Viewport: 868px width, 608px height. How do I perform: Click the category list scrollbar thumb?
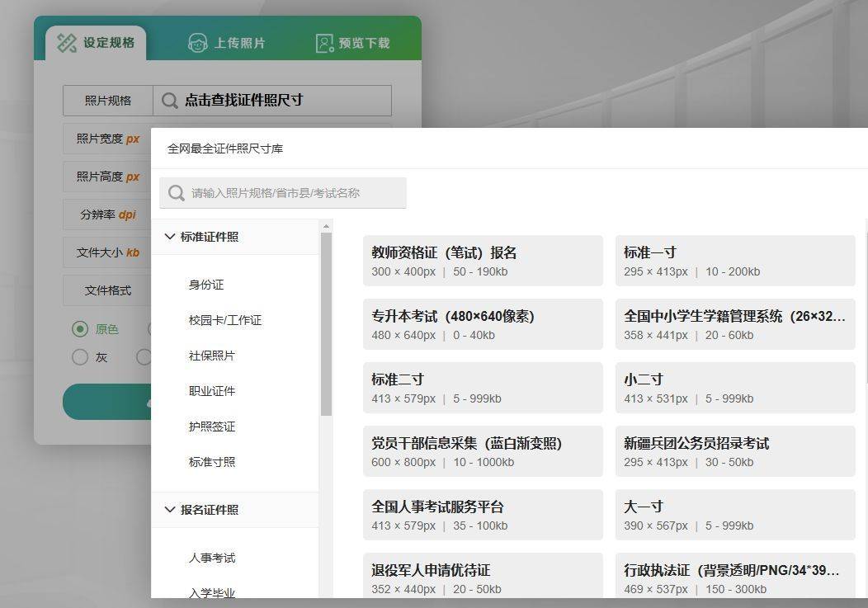[x=326, y=324]
